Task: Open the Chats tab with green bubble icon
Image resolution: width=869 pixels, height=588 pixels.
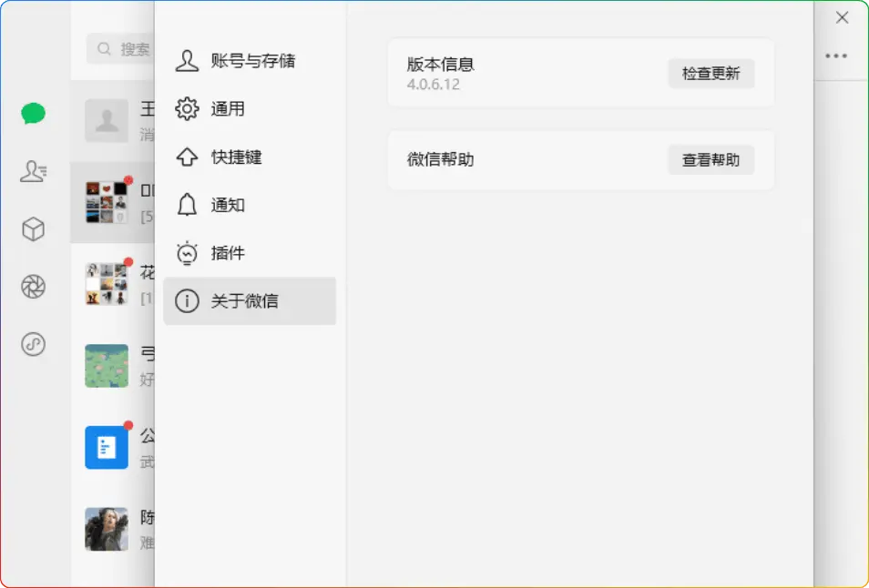Action: [34, 114]
